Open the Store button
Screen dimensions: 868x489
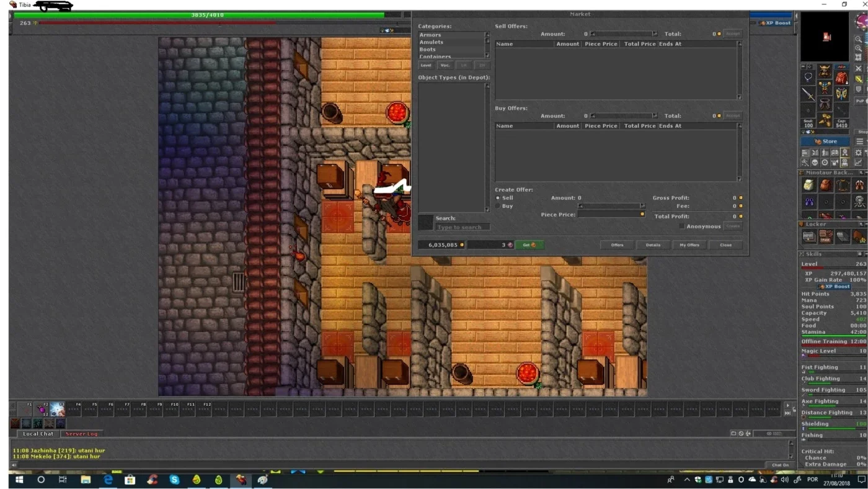826,141
